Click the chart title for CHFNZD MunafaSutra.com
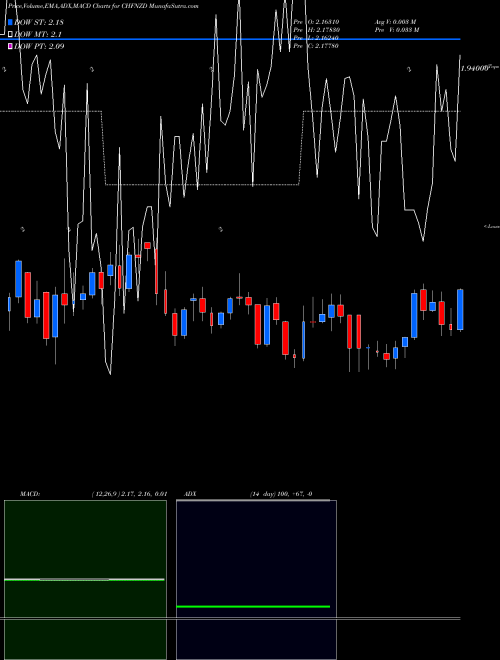Viewport: 500px width, 660px height. [103, 6]
